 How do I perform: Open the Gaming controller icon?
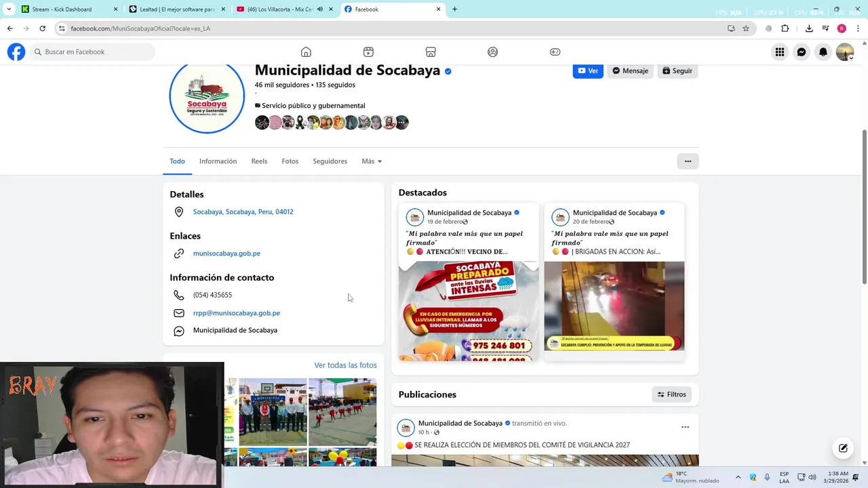coord(555,52)
